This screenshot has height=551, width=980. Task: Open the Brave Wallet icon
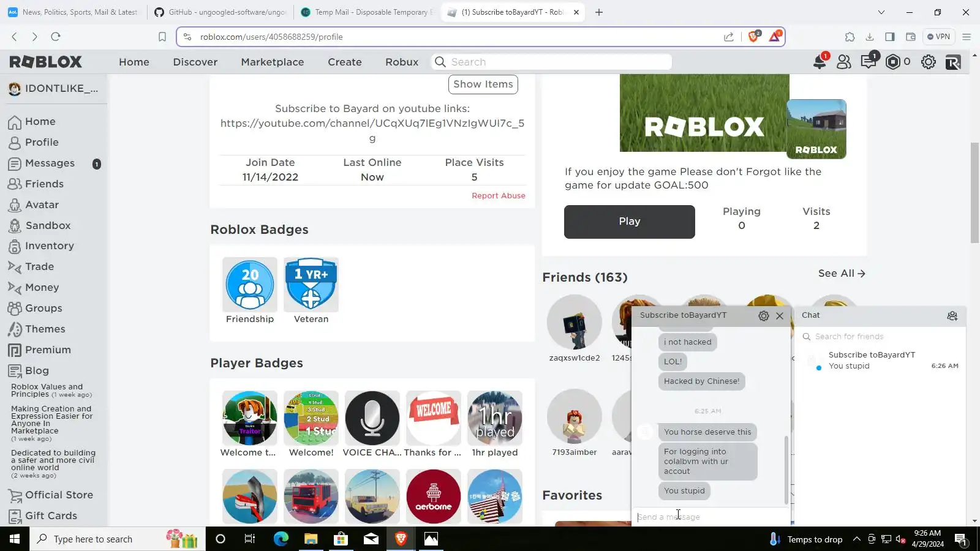tap(911, 37)
